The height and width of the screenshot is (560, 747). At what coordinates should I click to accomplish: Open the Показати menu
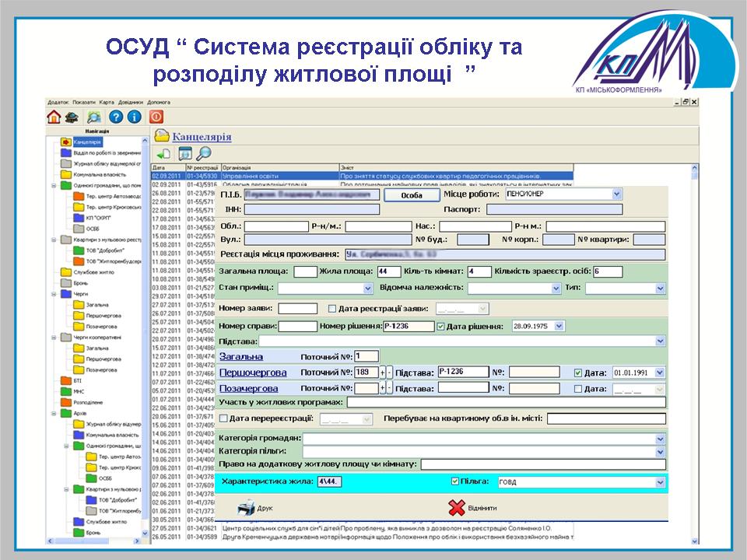coord(85,102)
